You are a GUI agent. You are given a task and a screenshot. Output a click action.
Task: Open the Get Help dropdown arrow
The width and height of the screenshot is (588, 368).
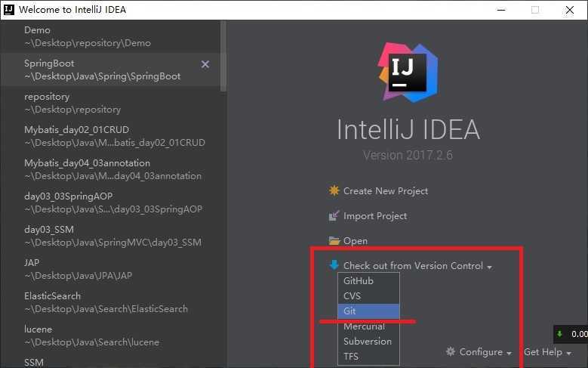[569, 354]
